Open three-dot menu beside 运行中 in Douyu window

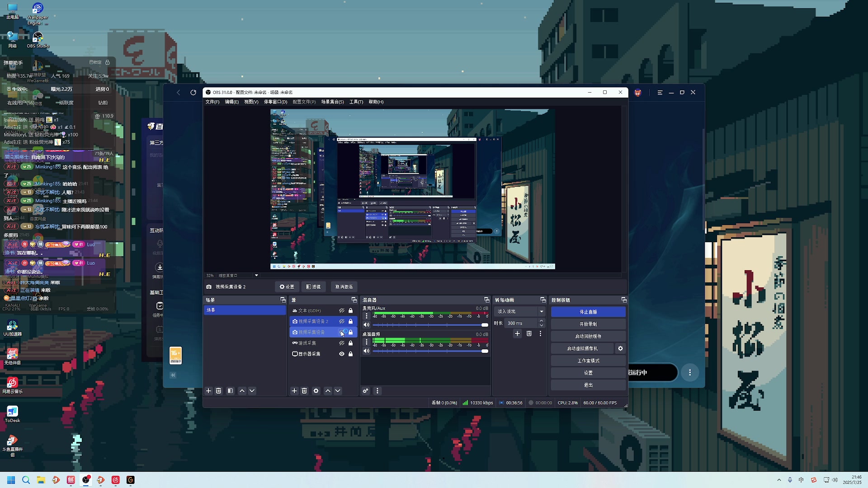coord(690,373)
